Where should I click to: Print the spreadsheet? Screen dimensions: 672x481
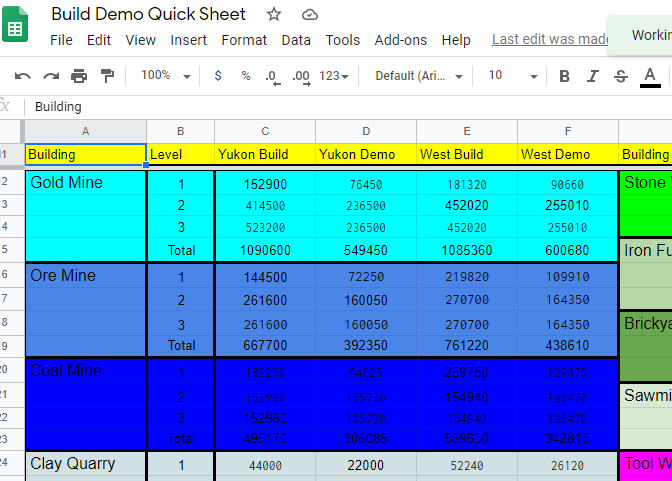(79, 76)
